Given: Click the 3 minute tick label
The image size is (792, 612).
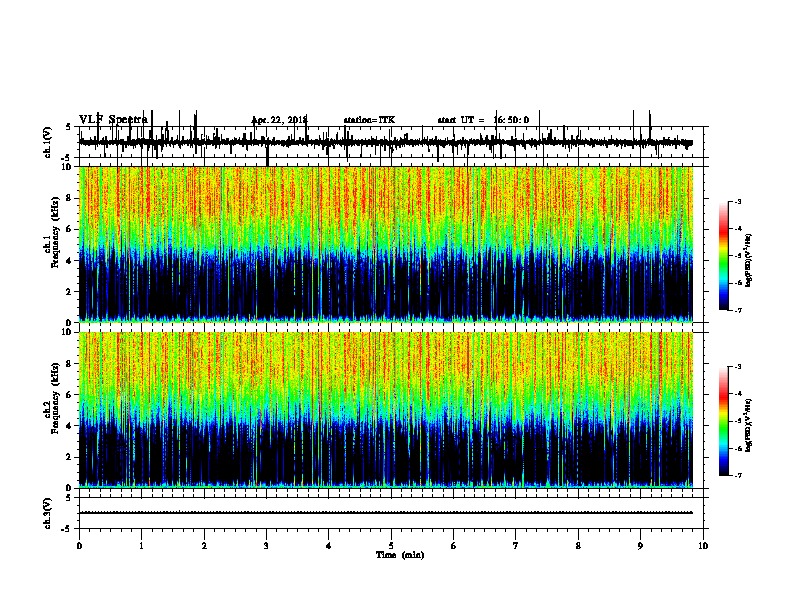Looking at the screenshot, I should pos(266,546).
